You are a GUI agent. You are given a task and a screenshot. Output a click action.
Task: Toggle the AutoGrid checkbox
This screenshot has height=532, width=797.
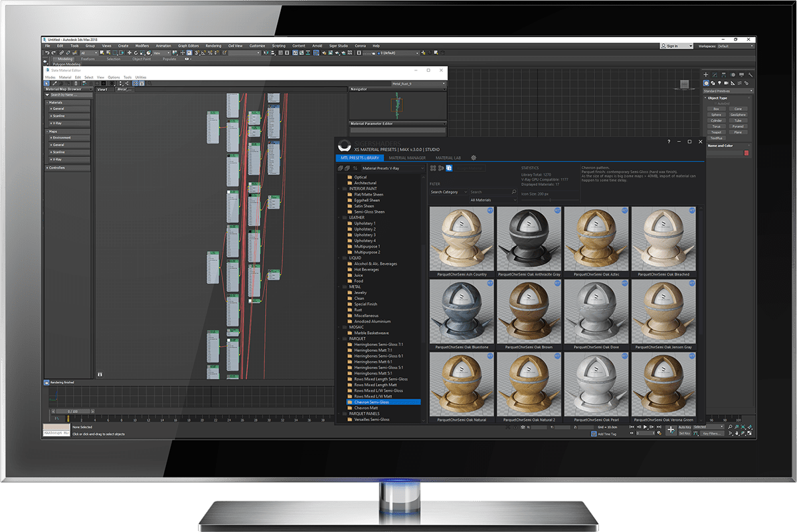[x=715, y=104]
